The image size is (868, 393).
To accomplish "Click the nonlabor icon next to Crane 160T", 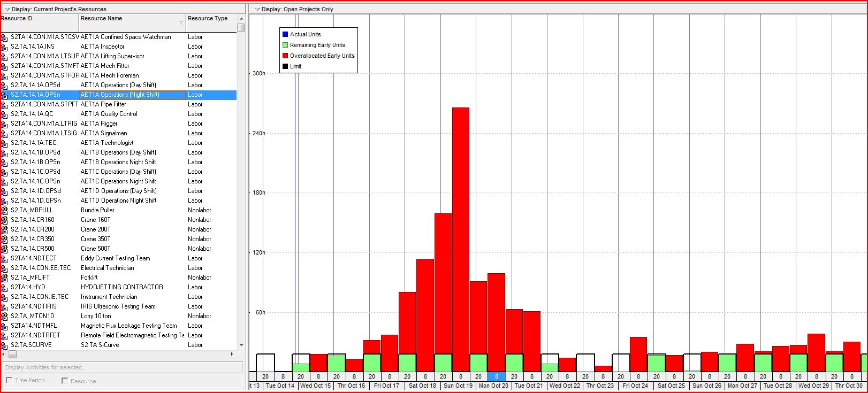I will pyautogui.click(x=4, y=220).
